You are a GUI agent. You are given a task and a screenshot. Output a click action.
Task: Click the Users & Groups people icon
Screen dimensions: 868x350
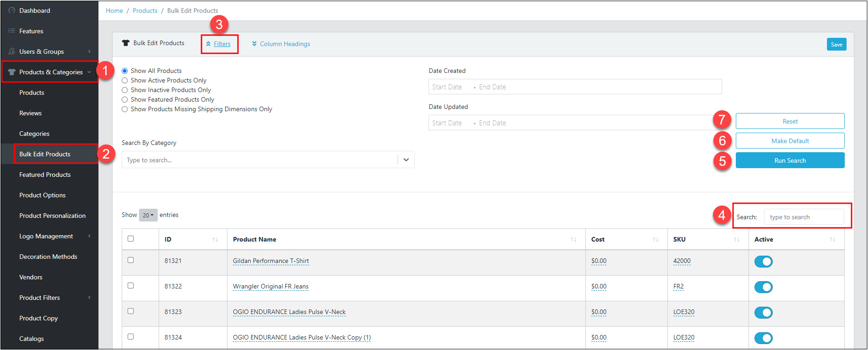12,51
